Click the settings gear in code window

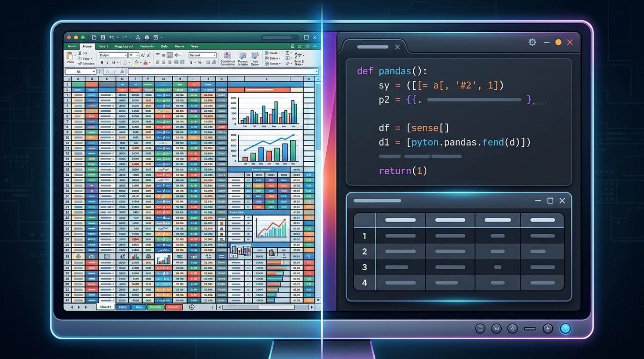(532, 42)
